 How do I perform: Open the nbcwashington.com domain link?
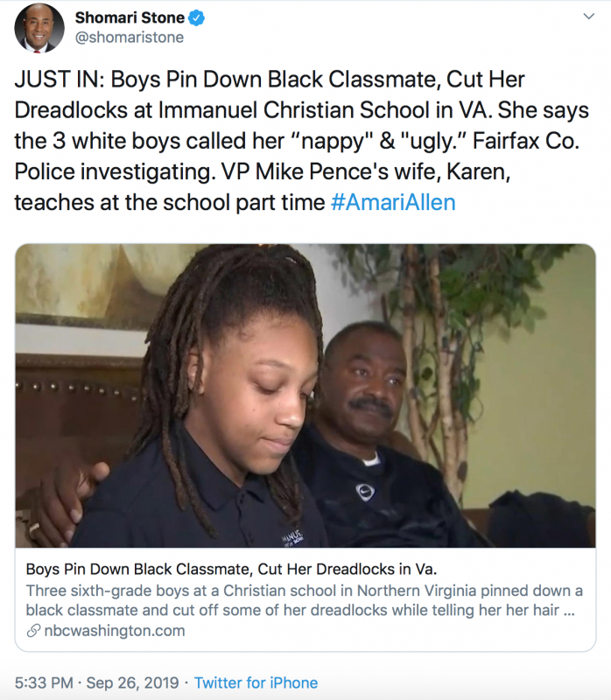click(x=115, y=631)
